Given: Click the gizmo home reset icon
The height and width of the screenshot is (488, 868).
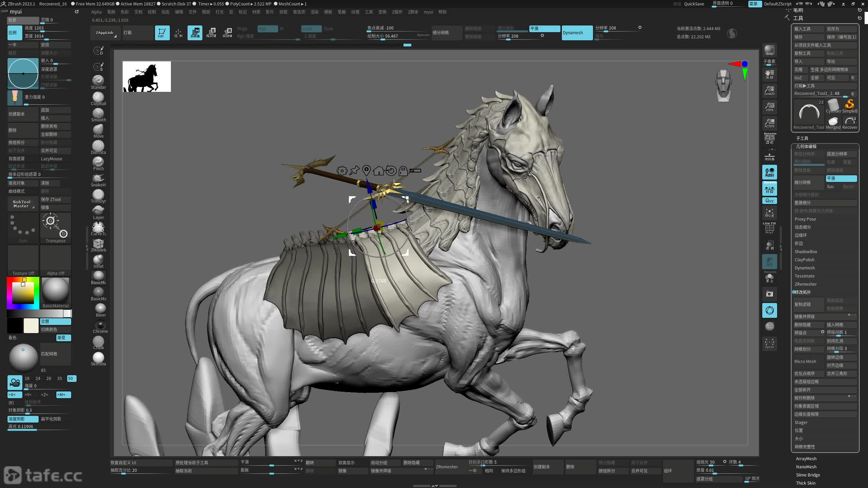Looking at the screenshot, I should pyautogui.click(x=378, y=170).
